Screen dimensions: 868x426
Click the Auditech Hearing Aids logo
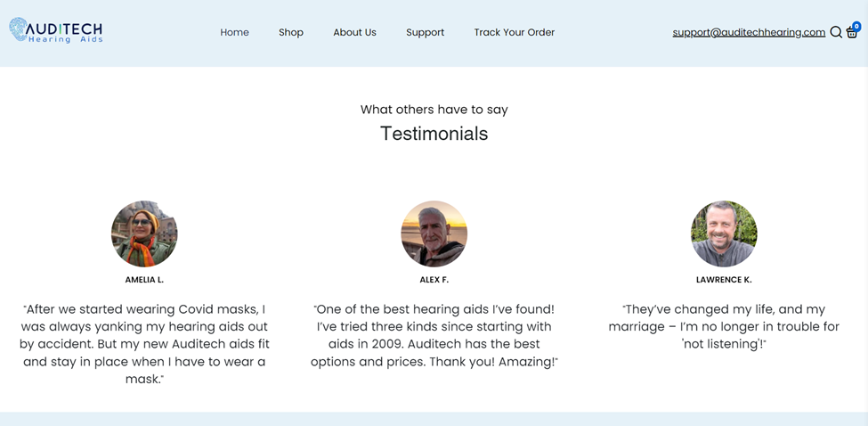point(56,31)
